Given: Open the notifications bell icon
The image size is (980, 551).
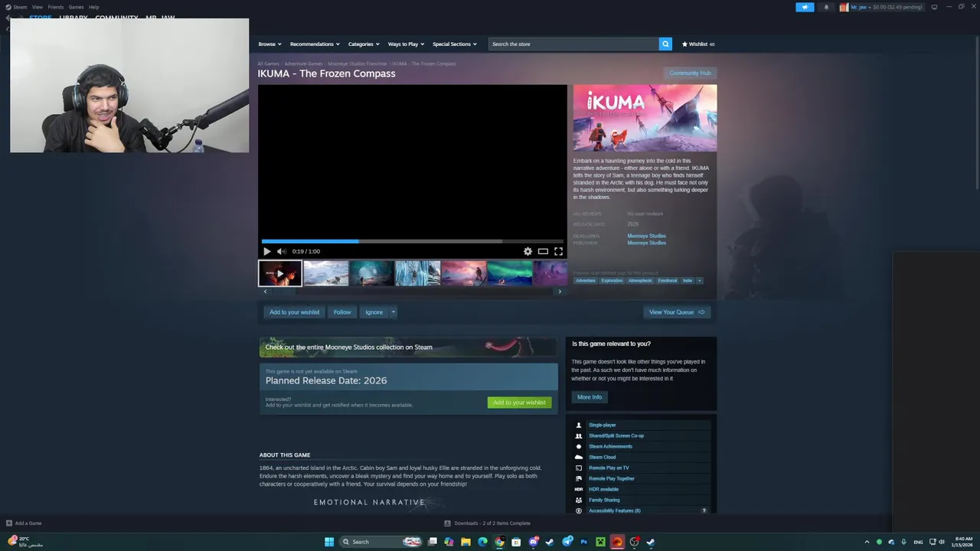Looking at the screenshot, I should [x=826, y=7].
